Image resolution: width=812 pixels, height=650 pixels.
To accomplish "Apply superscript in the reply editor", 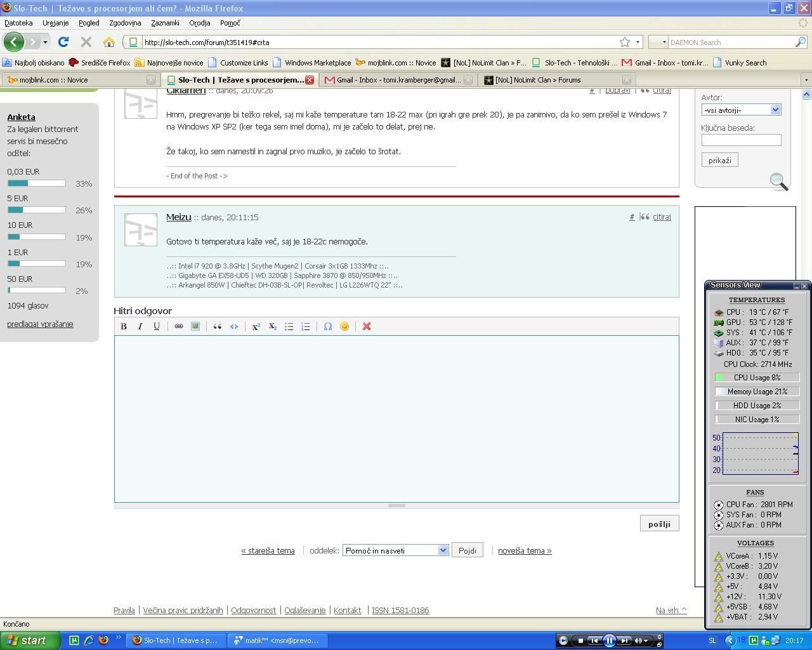I will click(x=256, y=326).
